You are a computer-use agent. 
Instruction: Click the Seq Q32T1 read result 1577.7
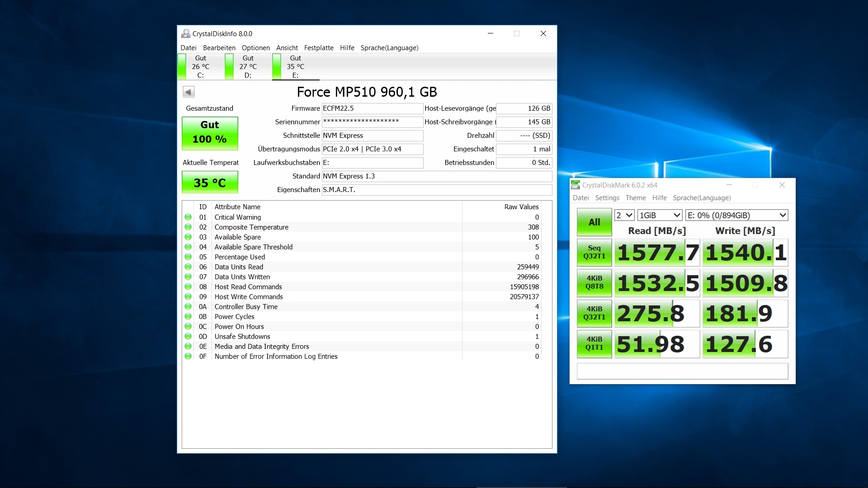click(657, 253)
